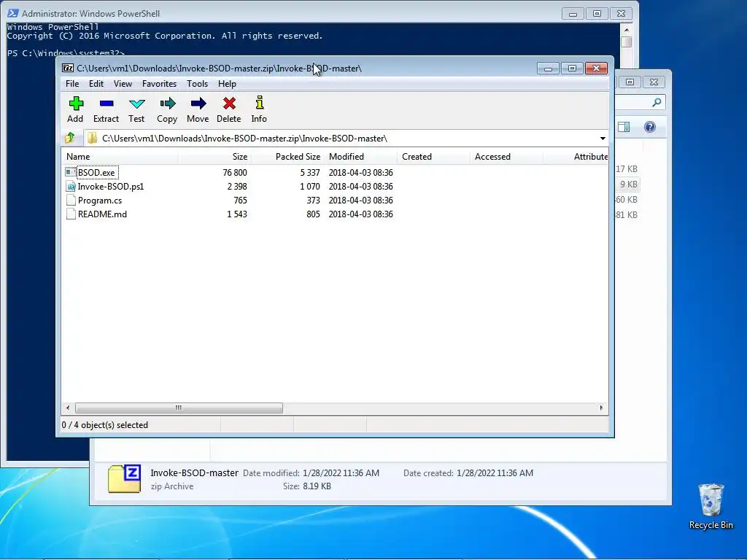Click the red Delete toolbar icon

coord(229,104)
